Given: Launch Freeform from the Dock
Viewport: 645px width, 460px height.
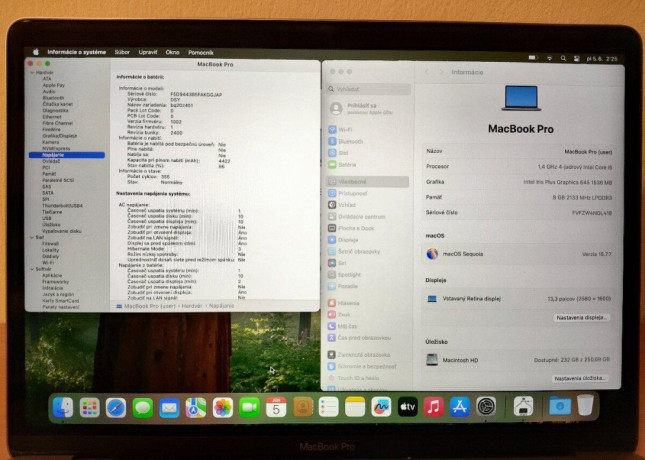Looking at the screenshot, I should [x=381, y=408].
